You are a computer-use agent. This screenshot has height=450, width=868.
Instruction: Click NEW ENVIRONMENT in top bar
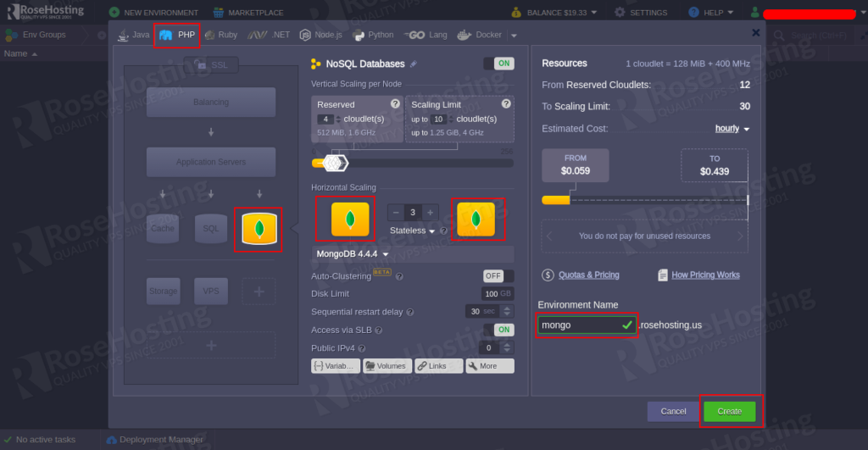click(154, 12)
